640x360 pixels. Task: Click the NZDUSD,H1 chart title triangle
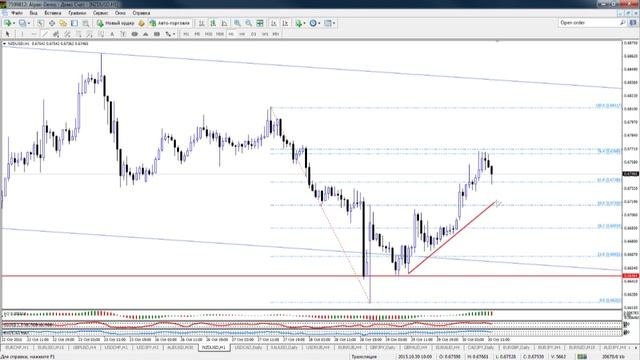(4, 43)
